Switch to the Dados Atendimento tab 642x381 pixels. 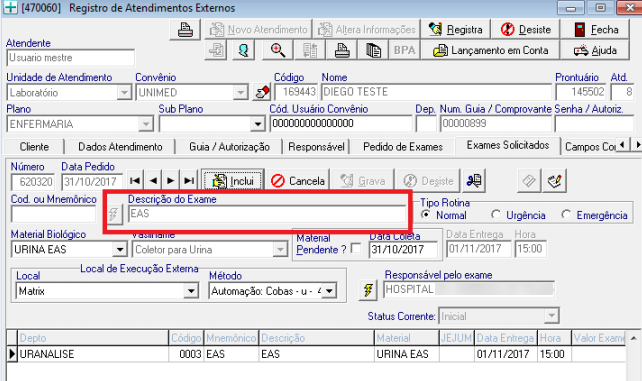pyautogui.click(x=120, y=147)
